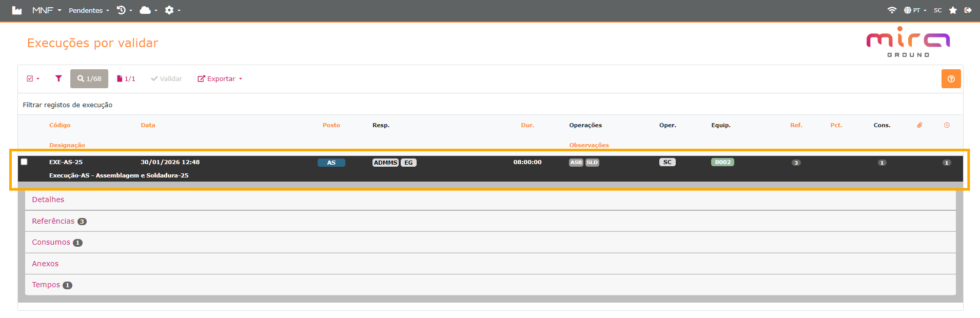Tick the checkbox for EXE-AS-25 row
The width and height of the screenshot is (980, 318).
24,162
